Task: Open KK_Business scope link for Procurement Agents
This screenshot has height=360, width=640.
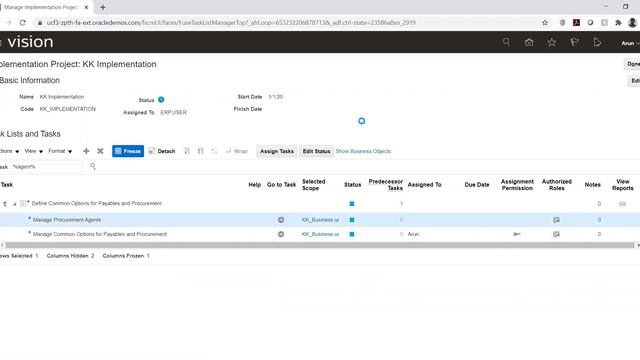Action: pyautogui.click(x=320, y=220)
